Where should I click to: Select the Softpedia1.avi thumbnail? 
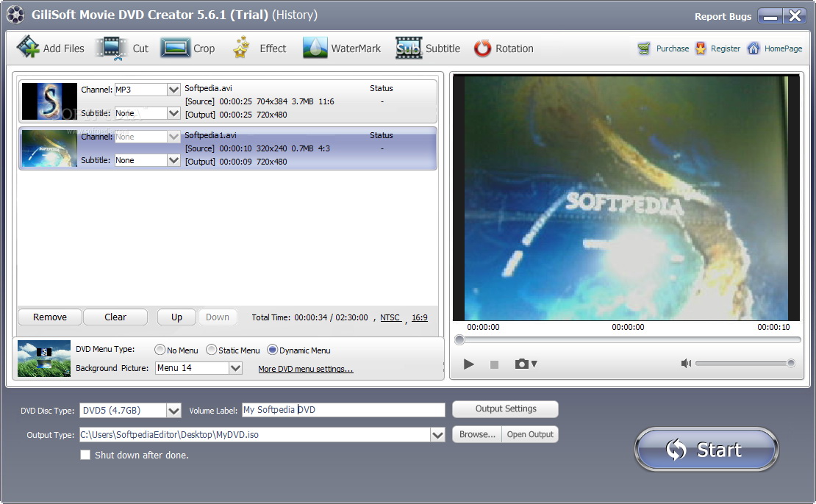(49, 148)
